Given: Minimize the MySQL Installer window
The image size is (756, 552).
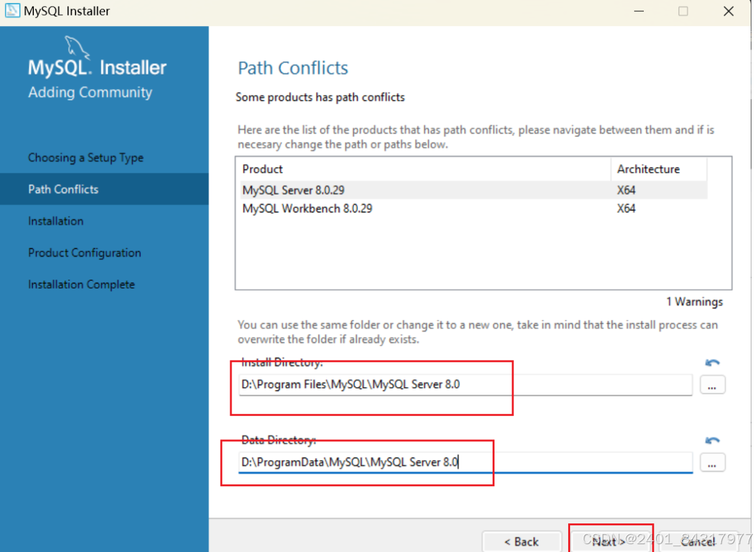Looking at the screenshot, I should point(639,11).
